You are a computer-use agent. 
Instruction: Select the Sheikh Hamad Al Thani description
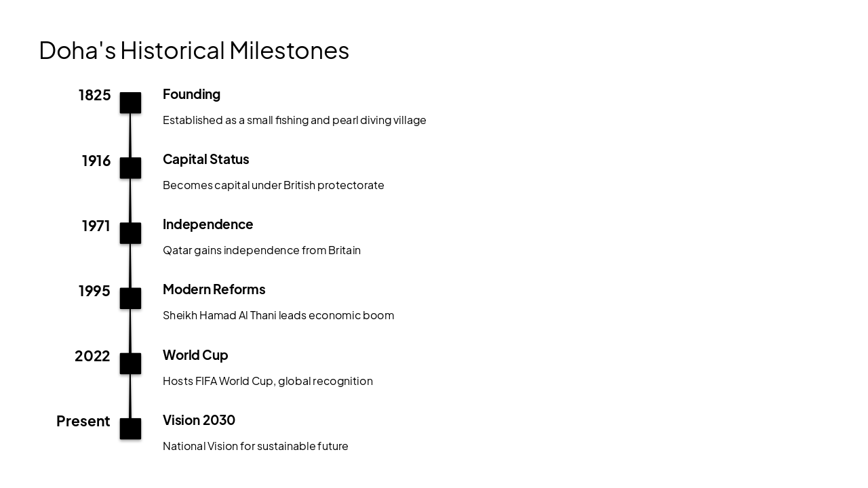(278, 315)
